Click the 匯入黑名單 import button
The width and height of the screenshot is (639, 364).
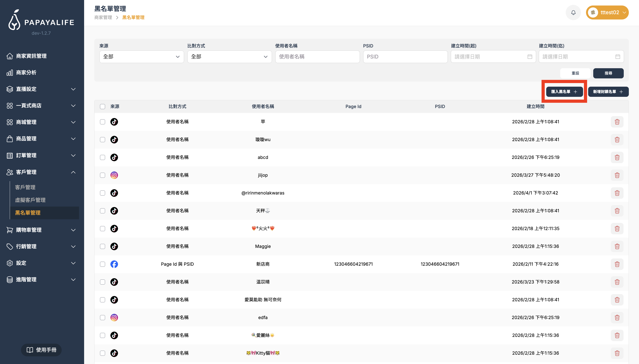(564, 92)
